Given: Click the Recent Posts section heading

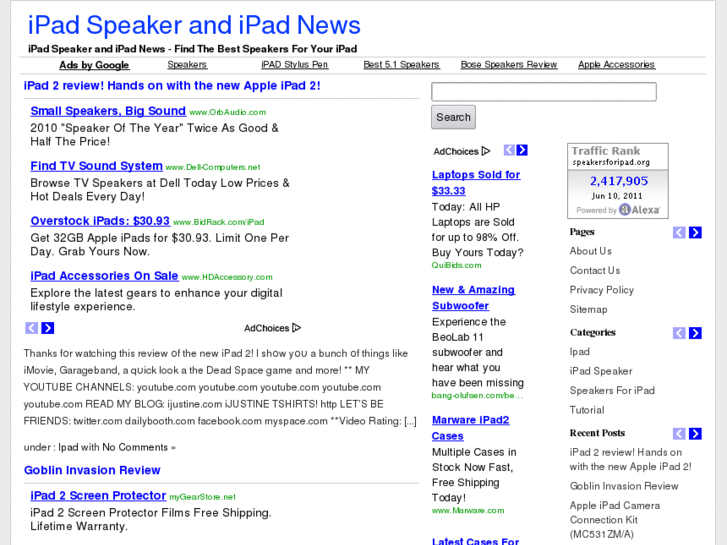Looking at the screenshot, I should 597,433.
